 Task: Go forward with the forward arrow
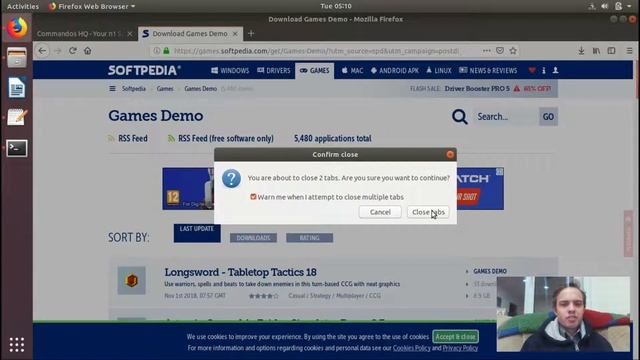click(58, 51)
